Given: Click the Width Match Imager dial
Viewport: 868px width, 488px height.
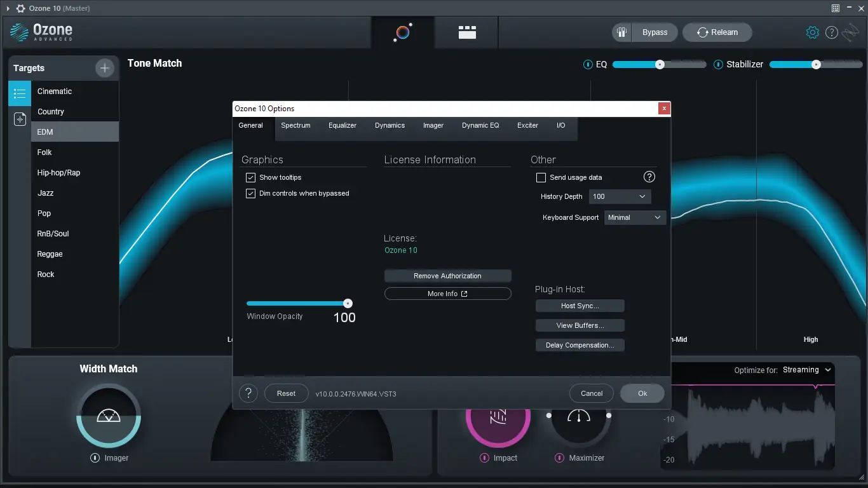Looking at the screenshot, I should [108, 416].
